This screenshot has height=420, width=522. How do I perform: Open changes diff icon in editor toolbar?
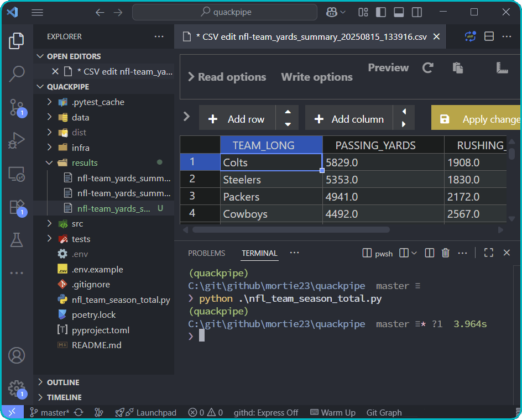tap(471, 36)
